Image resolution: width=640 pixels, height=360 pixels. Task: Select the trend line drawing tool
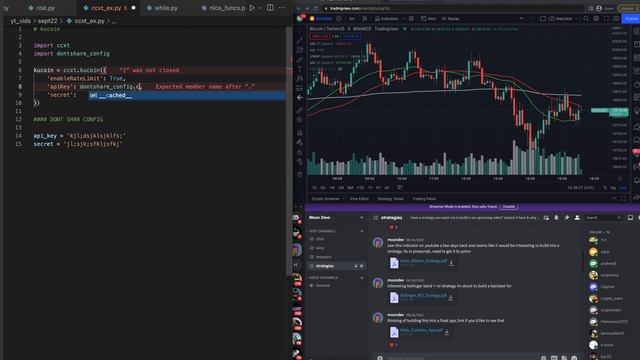300,40
